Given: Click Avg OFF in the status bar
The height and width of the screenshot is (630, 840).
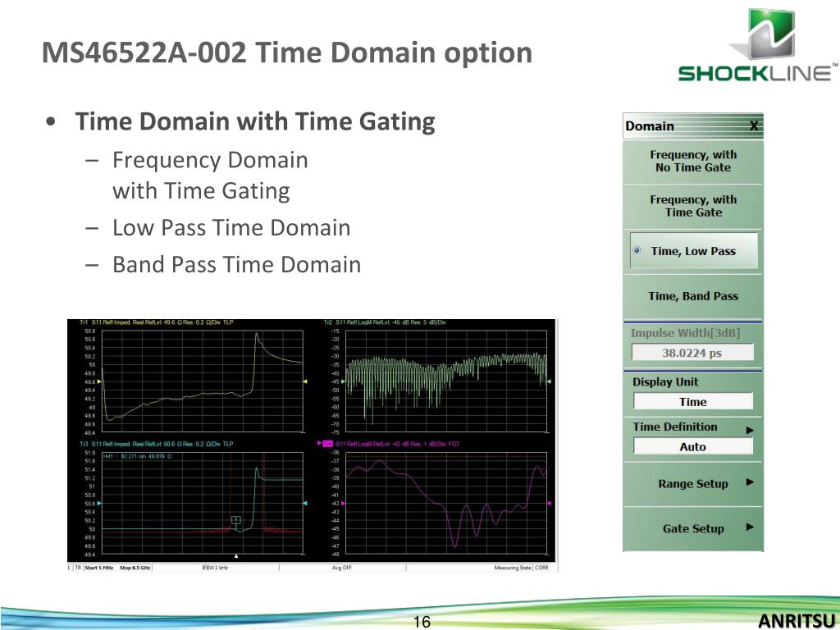Looking at the screenshot, I should pyautogui.click(x=342, y=568).
